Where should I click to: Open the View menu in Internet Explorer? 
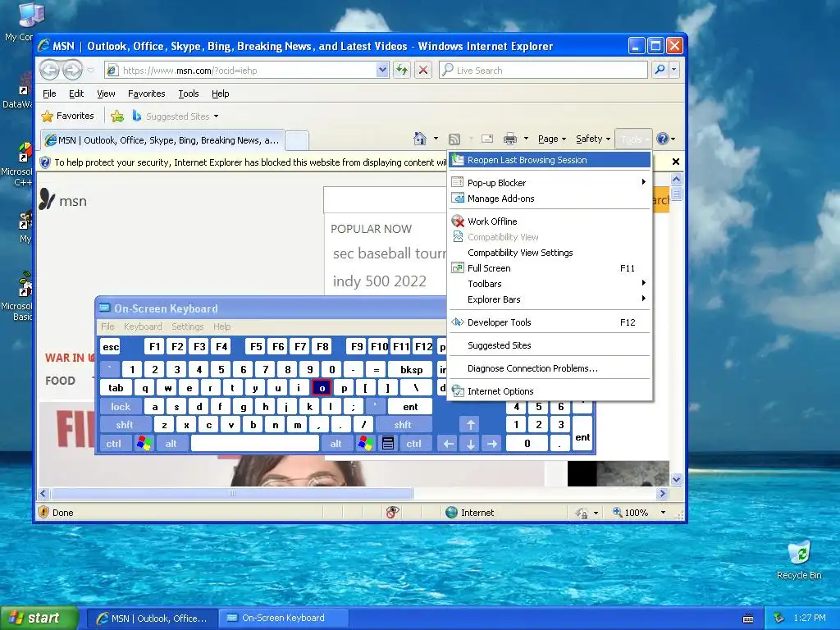(x=106, y=94)
